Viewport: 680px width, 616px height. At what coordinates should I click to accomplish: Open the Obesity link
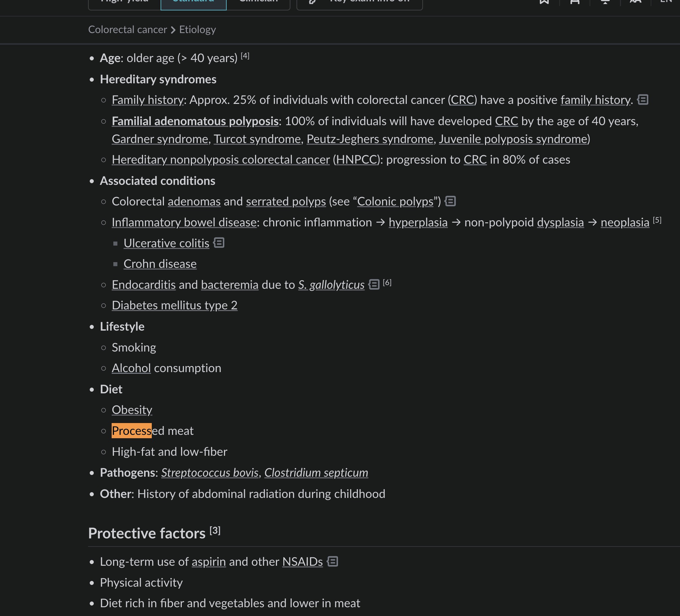click(x=132, y=410)
